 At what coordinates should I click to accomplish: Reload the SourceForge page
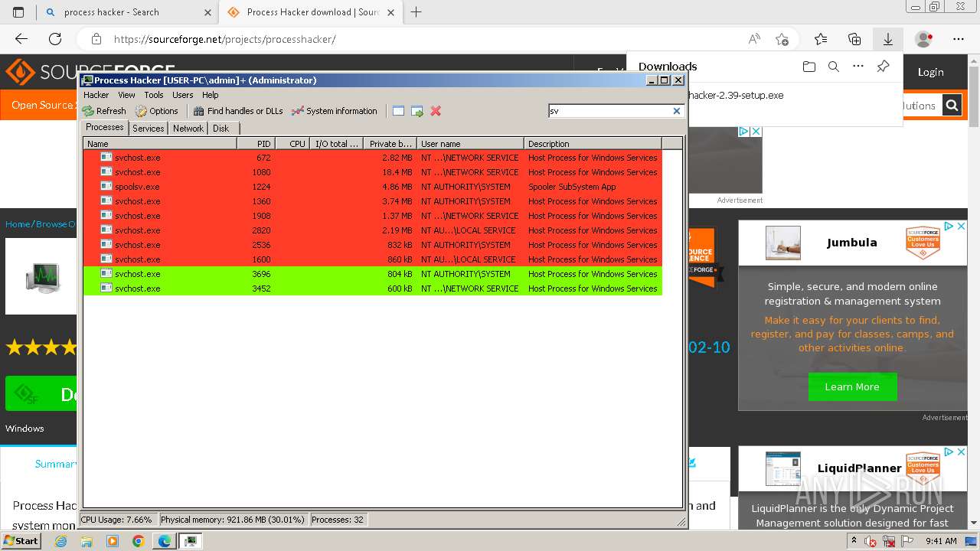pyautogui.click(x=55, y=39)
